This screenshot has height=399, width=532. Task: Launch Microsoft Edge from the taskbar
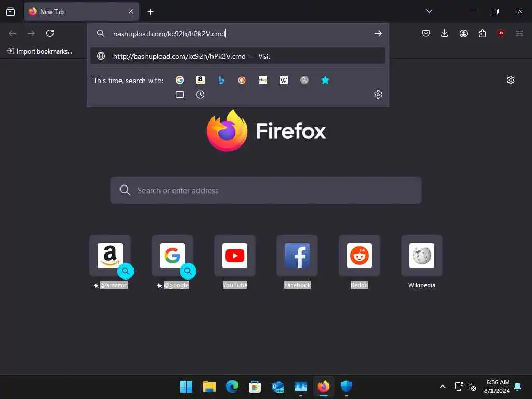pos(232,387)
